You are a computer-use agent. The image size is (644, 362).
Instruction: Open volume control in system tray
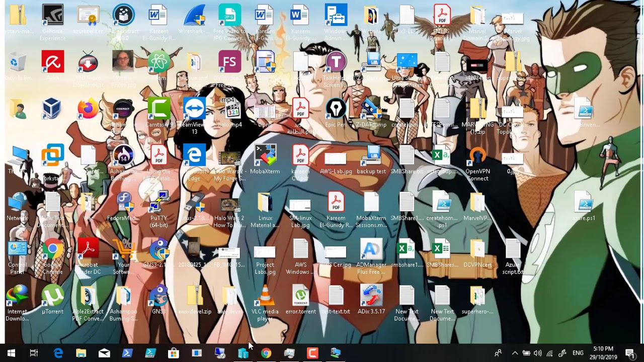(538, 353)
